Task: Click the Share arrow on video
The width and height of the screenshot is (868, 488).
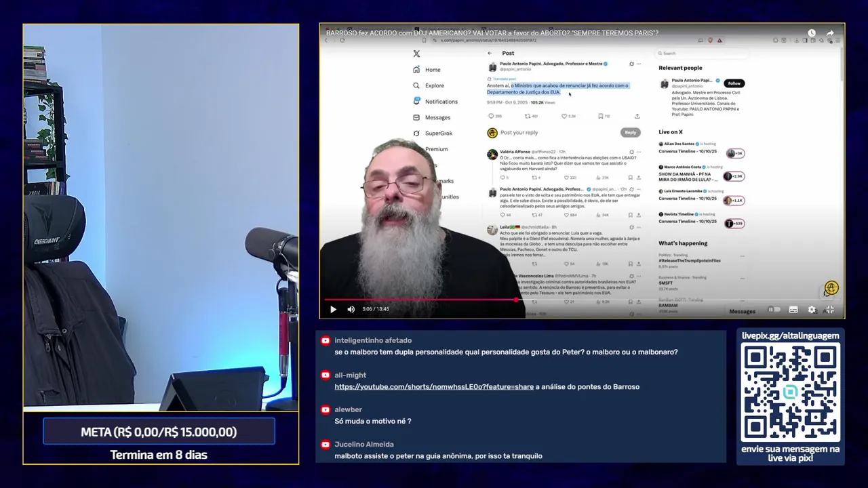Action: coord(830,33)
